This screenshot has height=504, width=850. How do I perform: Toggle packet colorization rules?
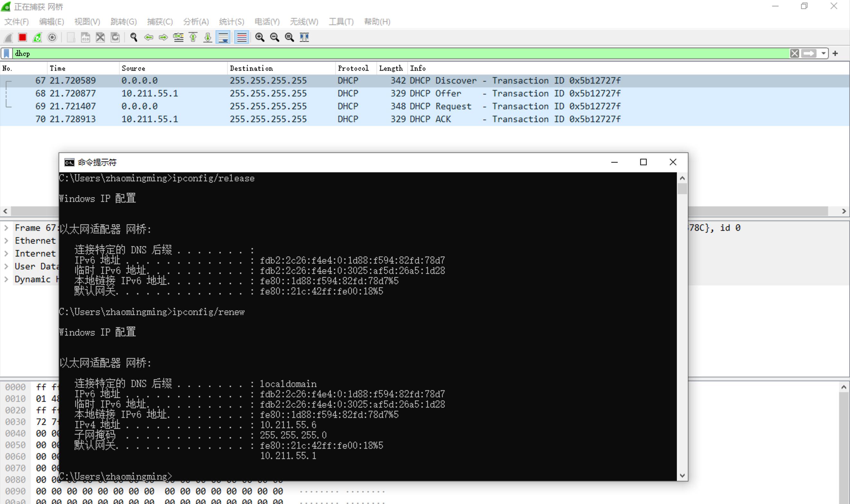pos(242,37)
